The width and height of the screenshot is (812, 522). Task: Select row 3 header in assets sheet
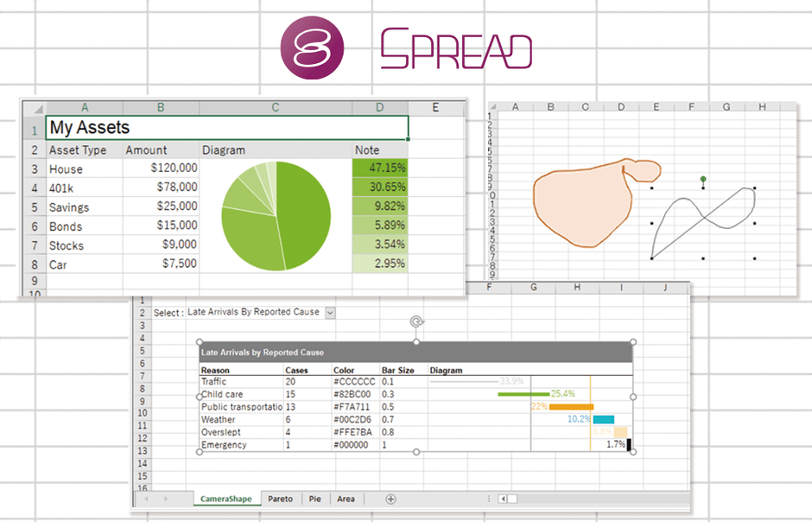pyautogui.click(x=35, y=169)
